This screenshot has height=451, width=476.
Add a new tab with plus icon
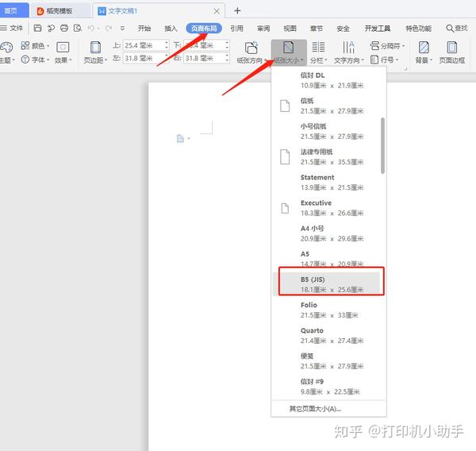tap(237, 11)
